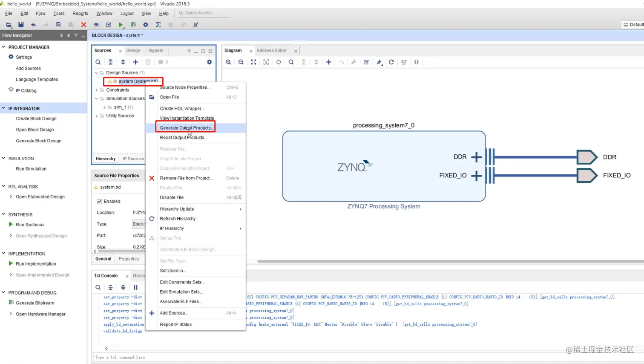Click the Sigma reports icon in toolbar
The width and height of the screenshot is (644, 364).
click(158, 25)
